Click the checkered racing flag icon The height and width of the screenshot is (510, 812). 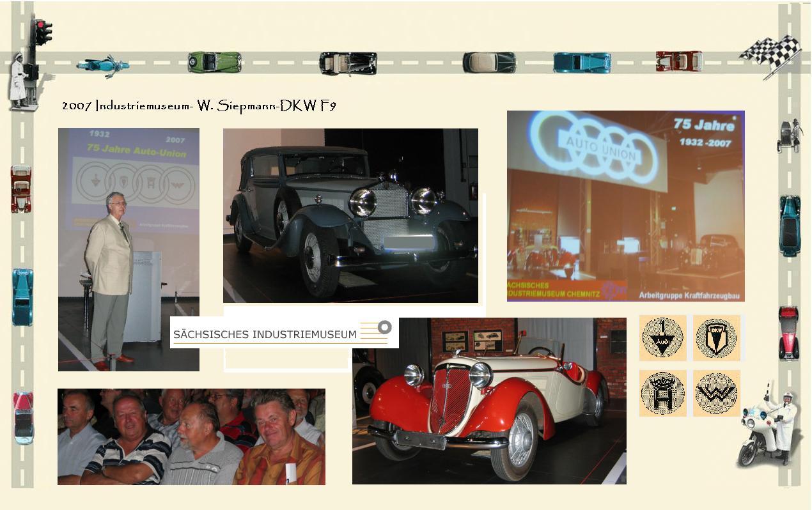click(772, 55)
